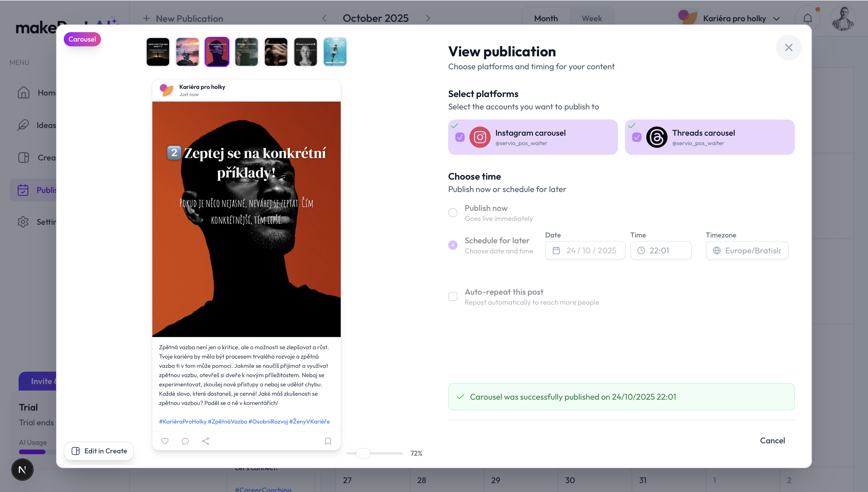Screen dimensions: 868x492
Task: Click the Edit in Create button
Action: pyautogui.click(x=99, y=451)
